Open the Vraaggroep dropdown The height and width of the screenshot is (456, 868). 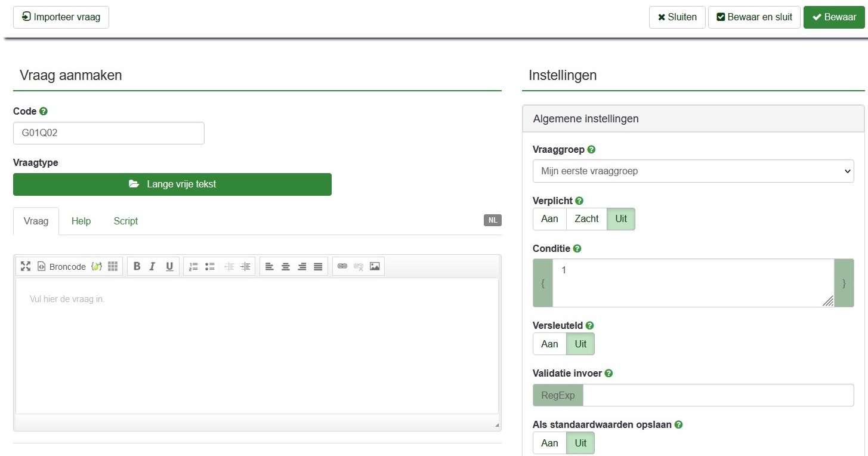tap(693, 171)
